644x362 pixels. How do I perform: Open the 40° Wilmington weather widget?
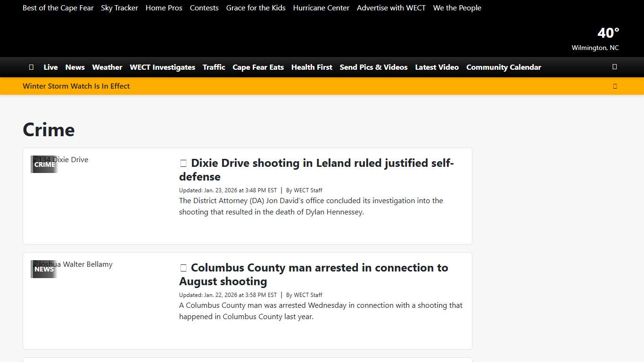point(595,39)
